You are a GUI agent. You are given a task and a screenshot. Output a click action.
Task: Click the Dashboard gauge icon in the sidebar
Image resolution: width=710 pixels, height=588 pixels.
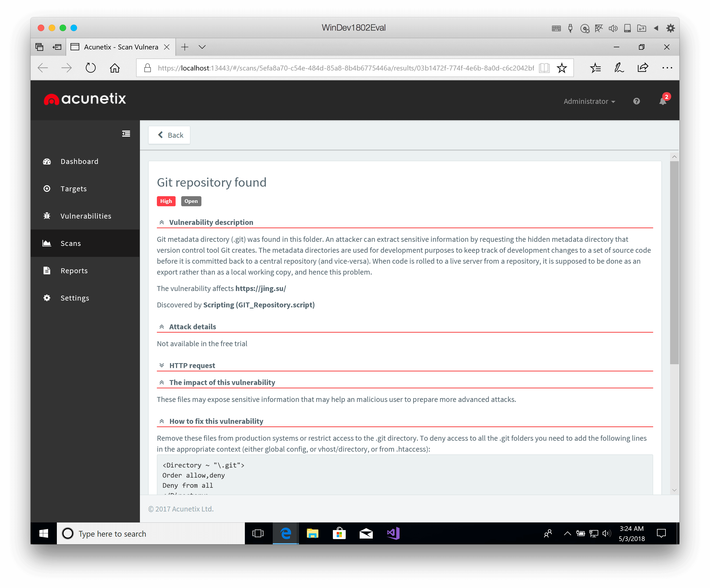coord(47,162)
